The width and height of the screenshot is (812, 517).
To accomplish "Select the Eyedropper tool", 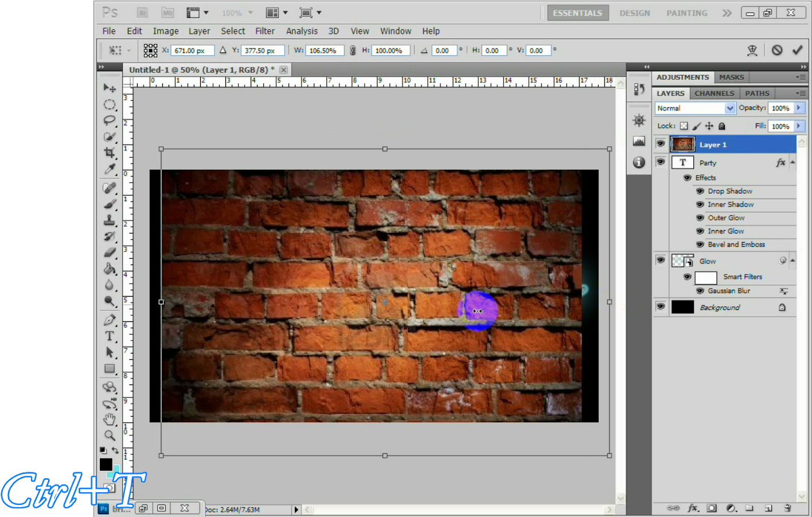I will point(109,169).
